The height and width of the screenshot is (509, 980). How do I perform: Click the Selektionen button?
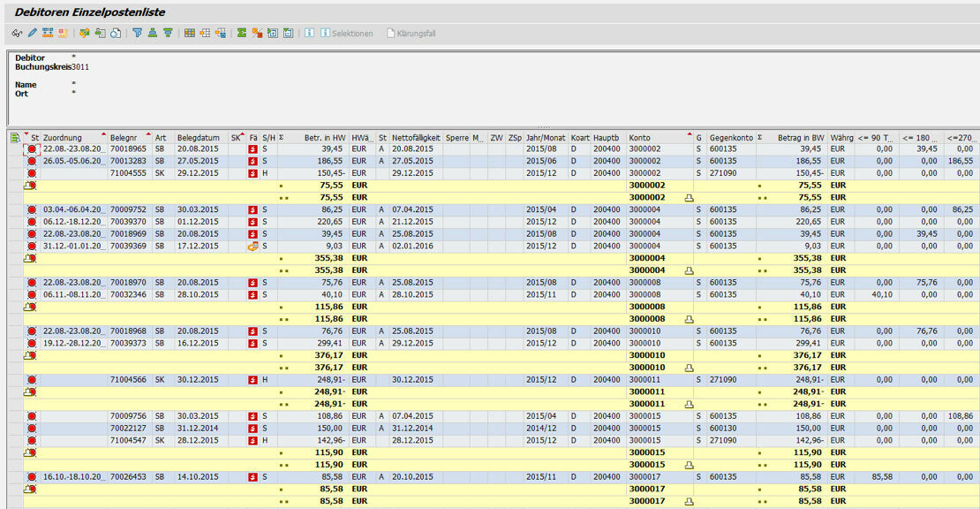346,34
